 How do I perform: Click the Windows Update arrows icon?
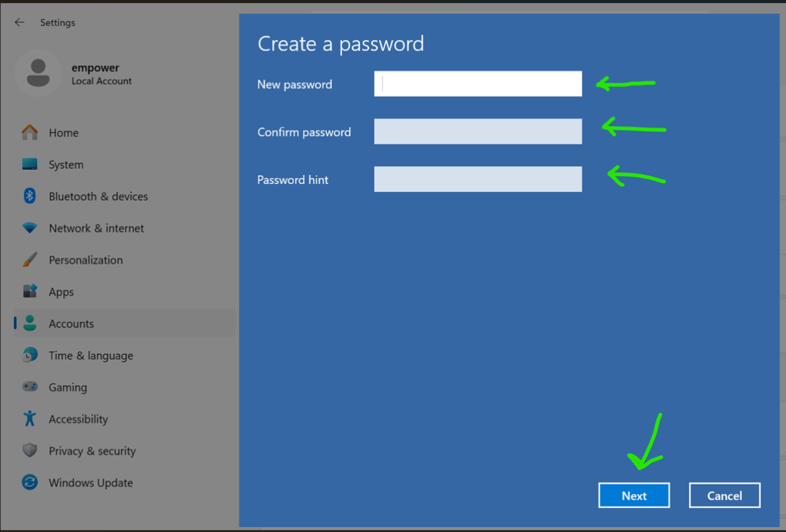pos(30,482)
